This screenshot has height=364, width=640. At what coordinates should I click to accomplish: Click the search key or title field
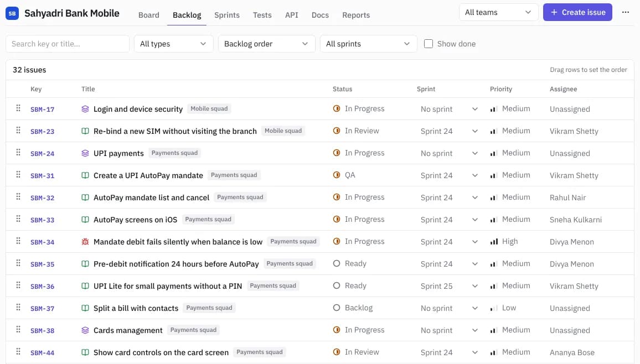pyautogui.click(x=68, y=44)
